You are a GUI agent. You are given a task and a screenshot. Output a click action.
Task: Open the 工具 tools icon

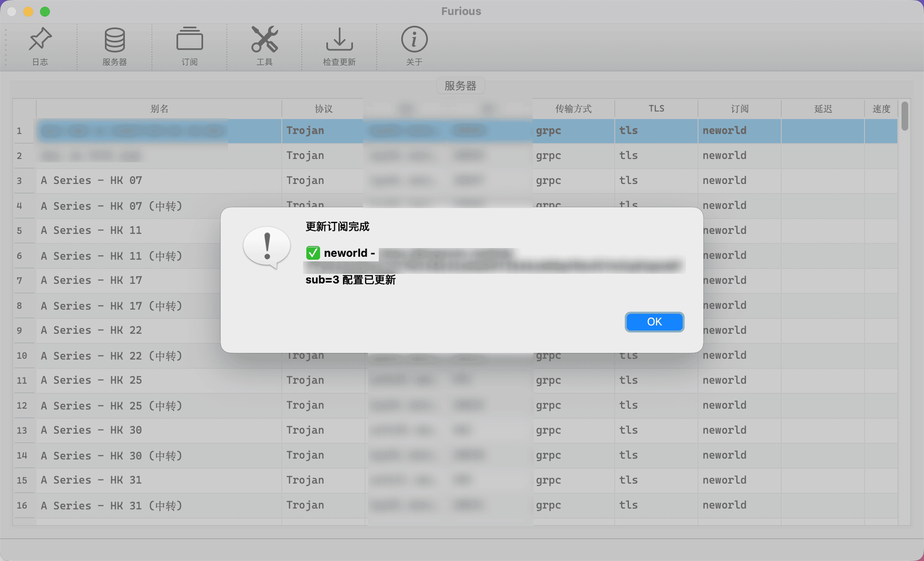point(264,40)
